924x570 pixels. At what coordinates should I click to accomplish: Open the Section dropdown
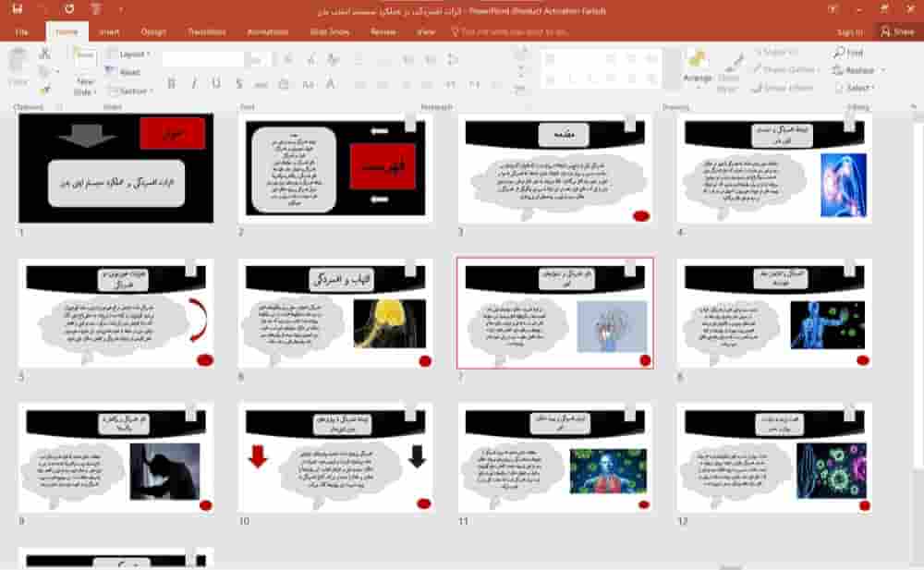coord(132,91)
